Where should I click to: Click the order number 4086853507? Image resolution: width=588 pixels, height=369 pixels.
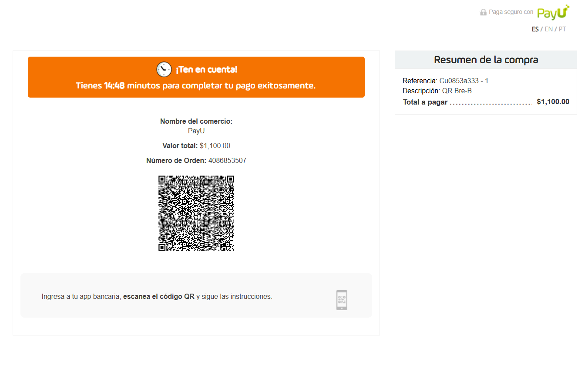point(227,161)
